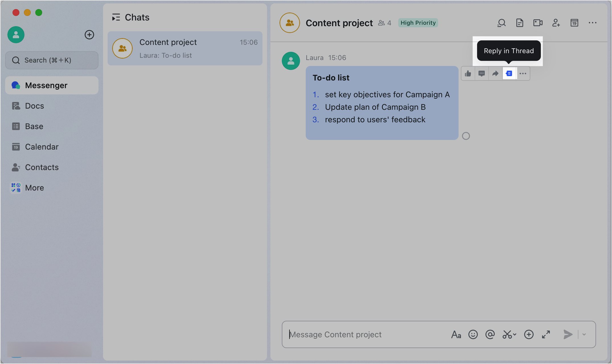
Task: Open the chat search icon in header
Action: pyautogui.click(x=502, y=23)
